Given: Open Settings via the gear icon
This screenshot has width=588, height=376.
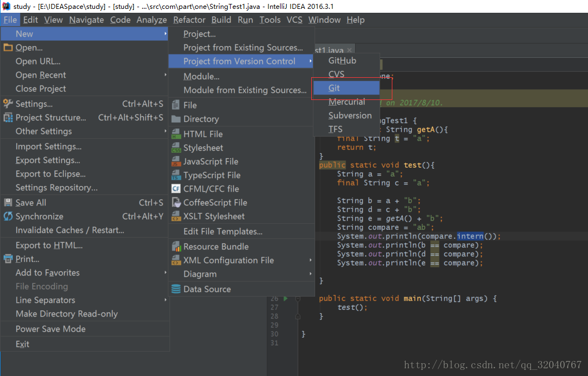Looking at the screenshot, I should [x=8, y=103].
